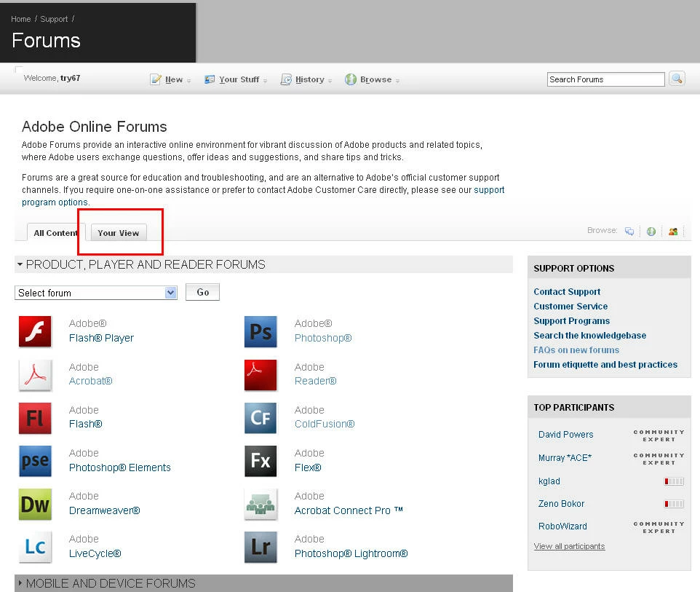Click the search magnifier button

point(677,79)
